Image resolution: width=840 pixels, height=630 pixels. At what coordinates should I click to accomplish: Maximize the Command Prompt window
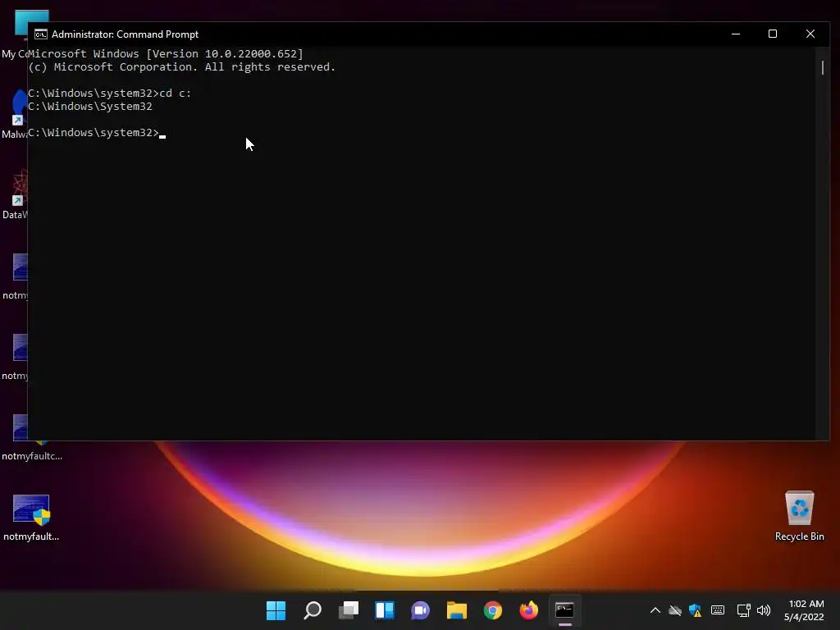[773, 34]
